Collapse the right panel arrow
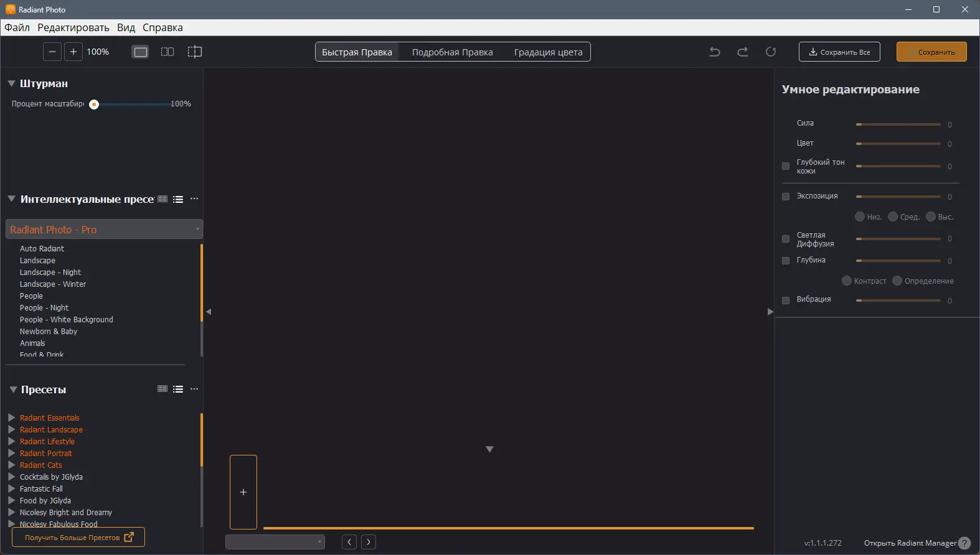This screenshot has width=980, height=555. 770,312
